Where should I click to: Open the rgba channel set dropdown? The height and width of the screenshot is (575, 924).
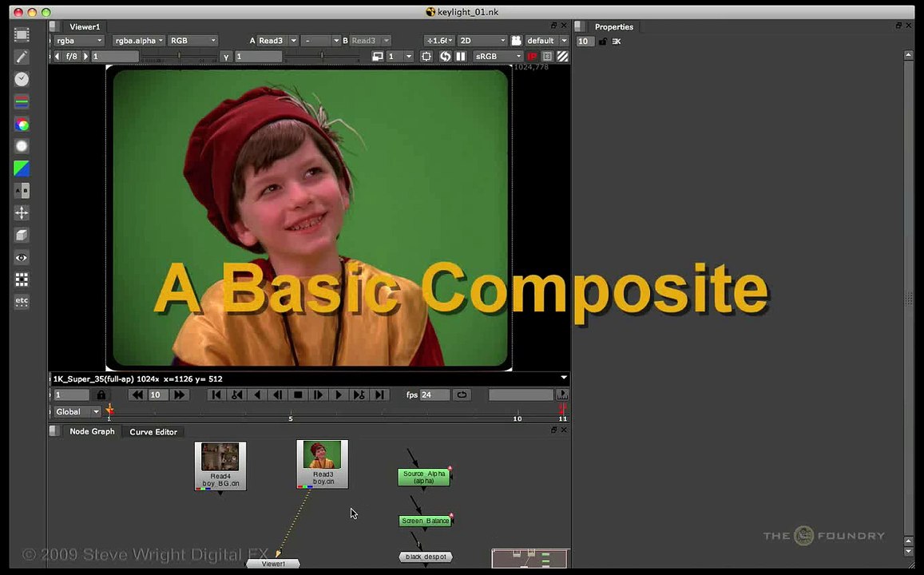point(79,41)
